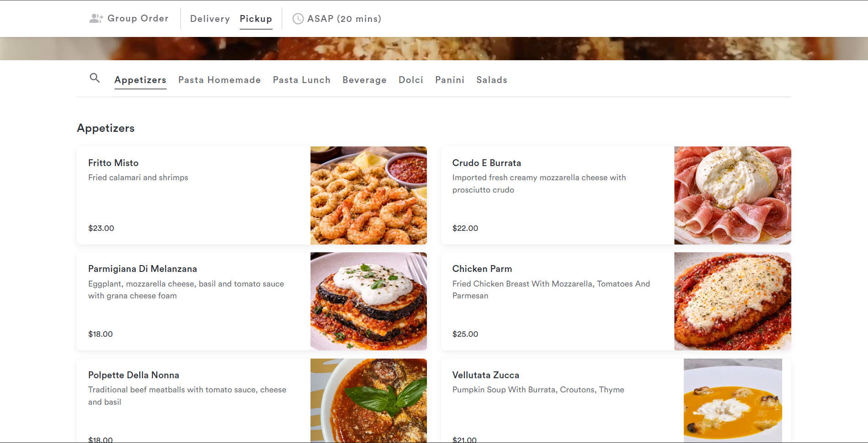Click the 'Fried calamari and shrimps' description
Image resolution: width=868 pixels, height=443 pixels.
pos(138,177)
